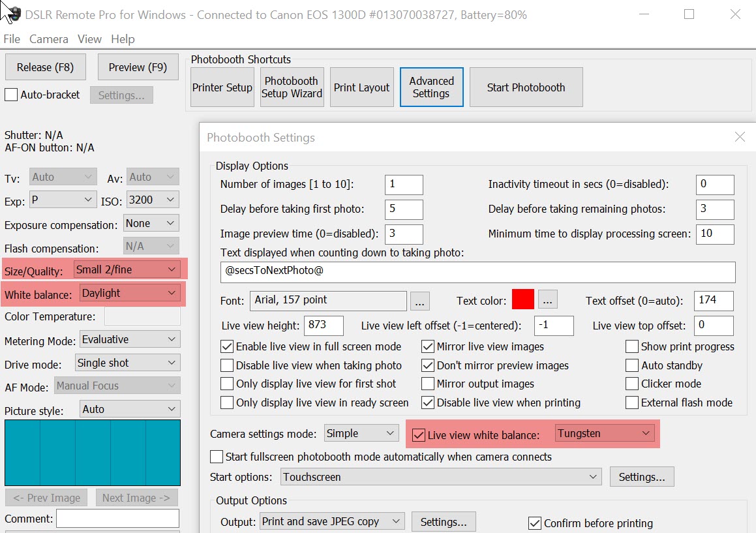The height and width of the screenshot is (533, 756).
Task: Toggle Mirror live view images checkbox
Action: tap(428, 347)
